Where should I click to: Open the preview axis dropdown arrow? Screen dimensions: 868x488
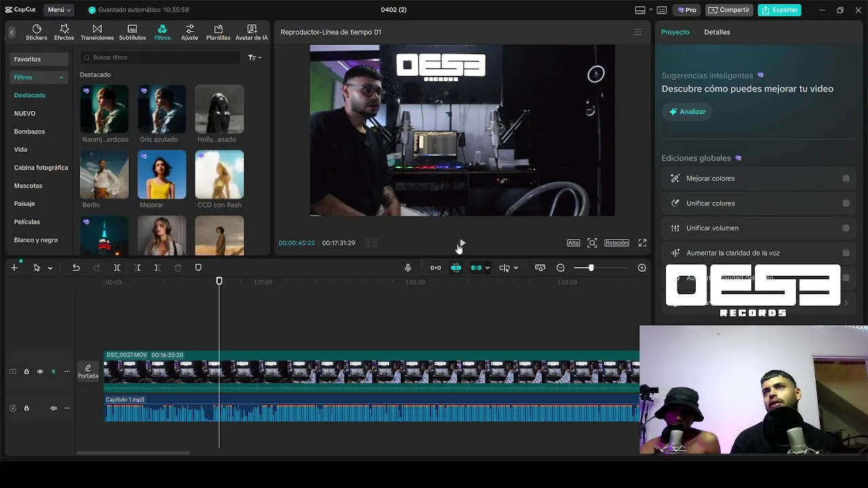[515, 268]
